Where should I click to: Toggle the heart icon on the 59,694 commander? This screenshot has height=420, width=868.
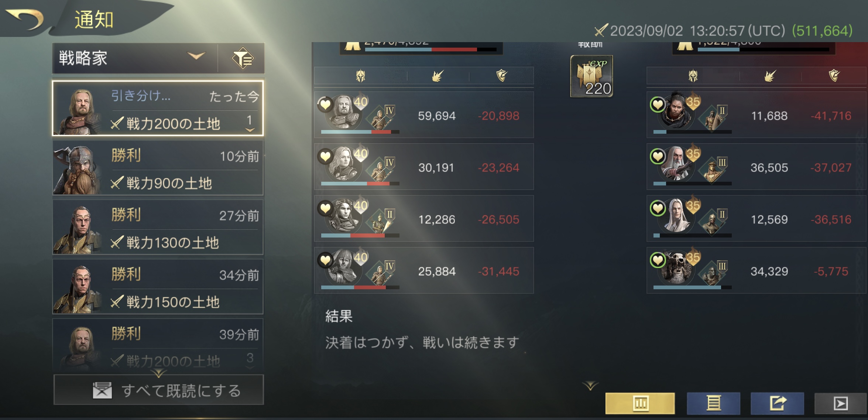click(325, 105)
